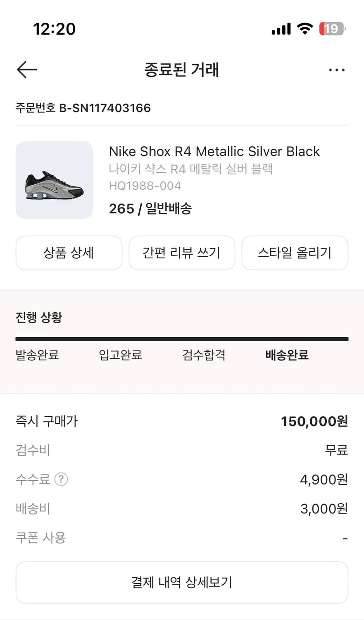364x620 pixels.
Task: Click the black progress bar under 진행 상황
Action: 182,339
